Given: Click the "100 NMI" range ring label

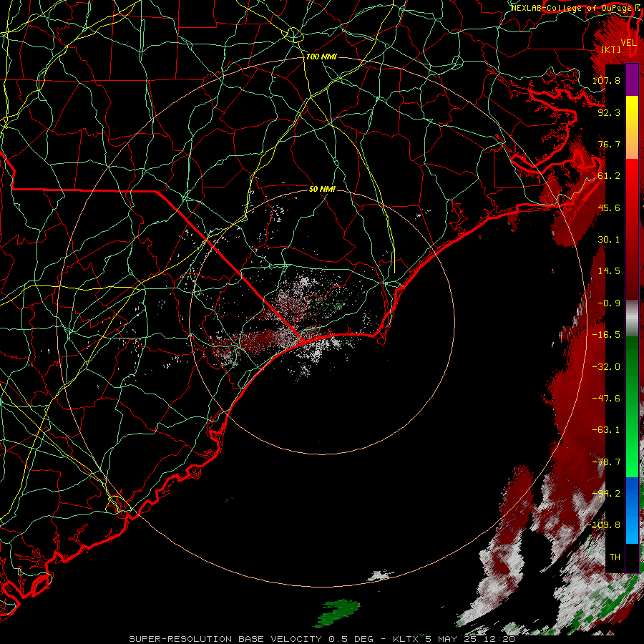Looking at the screenshot, I should pos(321,57).
